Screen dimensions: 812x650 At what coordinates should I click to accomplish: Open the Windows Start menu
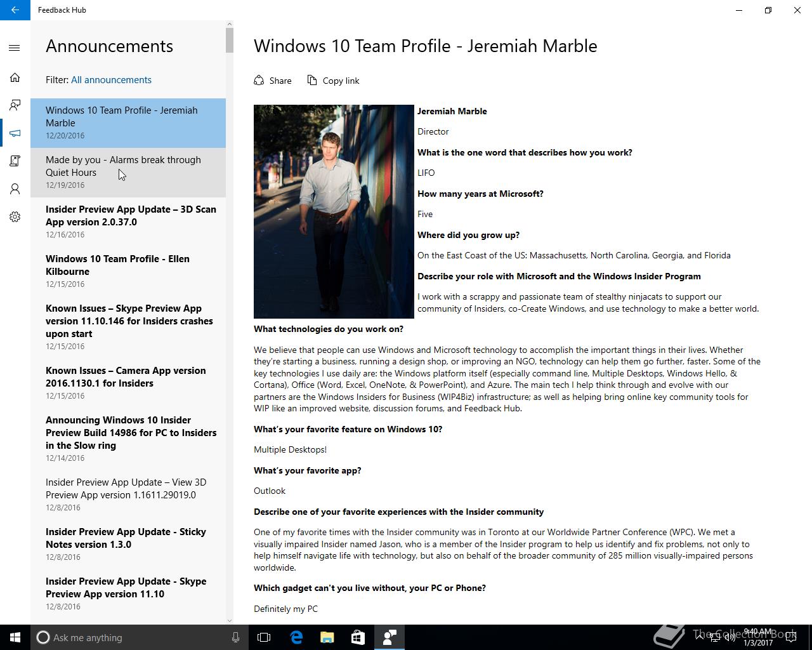[15, 637]
